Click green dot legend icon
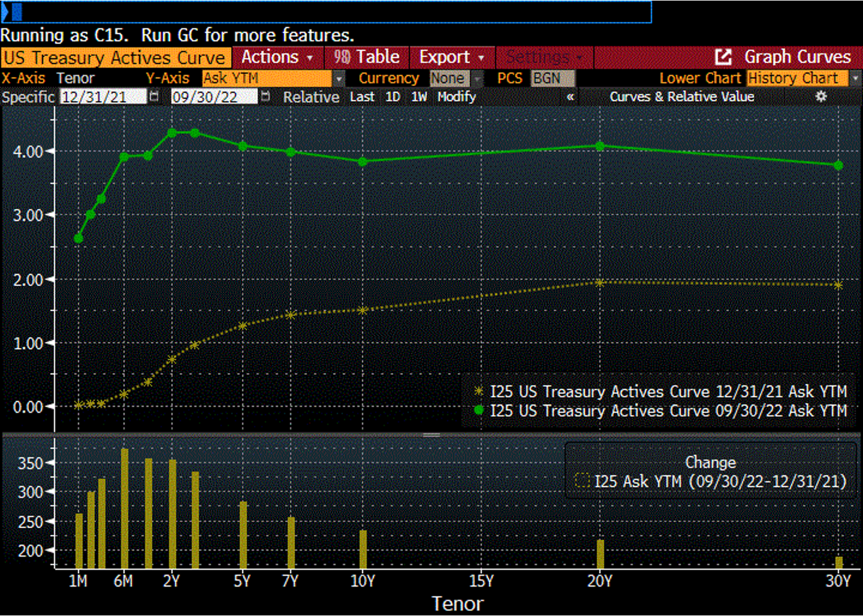This screenshot has width=863, height=616. pos(478,410)
